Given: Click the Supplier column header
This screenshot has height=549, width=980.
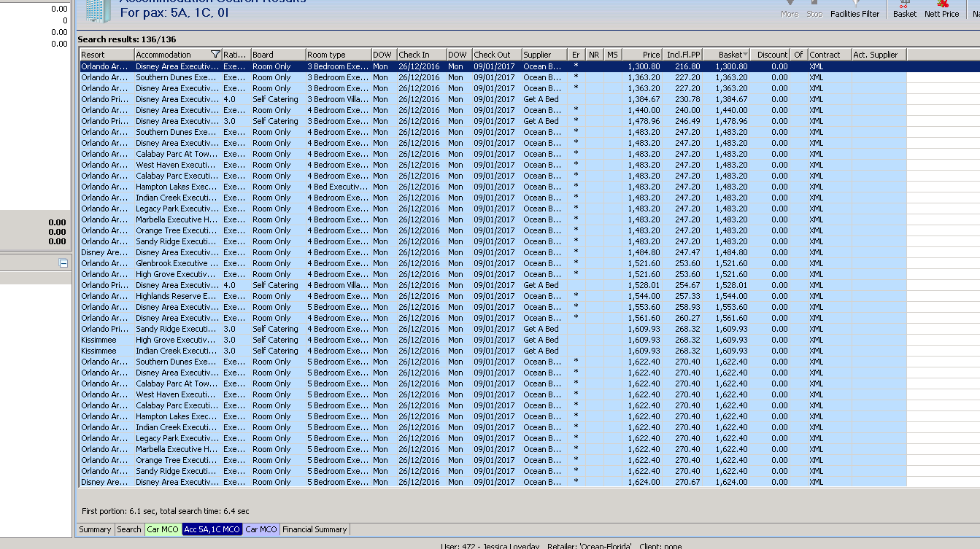Looking at the screenshot, I should (x=544, y=55).
